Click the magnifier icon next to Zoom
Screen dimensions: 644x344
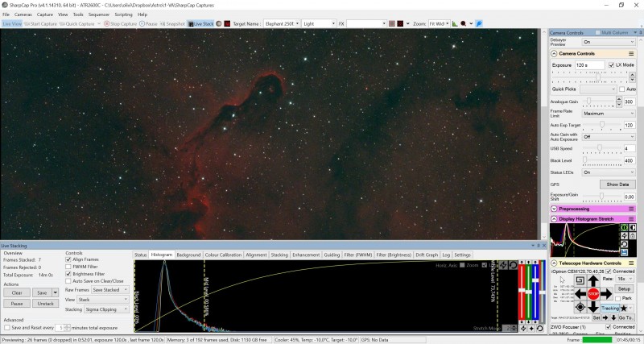(x=464, y=24)
